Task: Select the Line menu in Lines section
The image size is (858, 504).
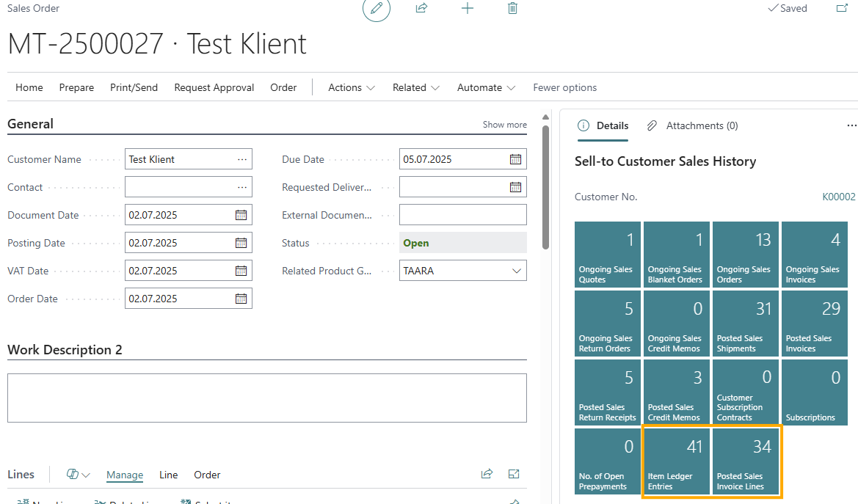Action: tap(169, 475)
